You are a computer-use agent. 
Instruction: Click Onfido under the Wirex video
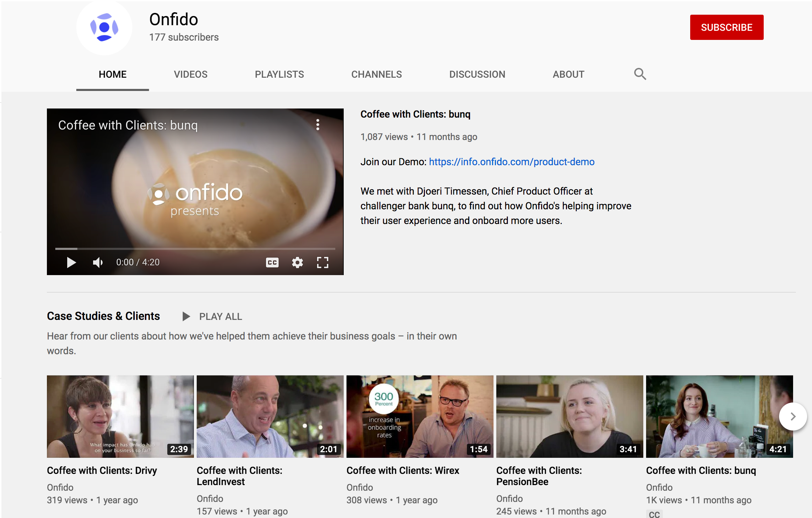(x=360, y=487)
